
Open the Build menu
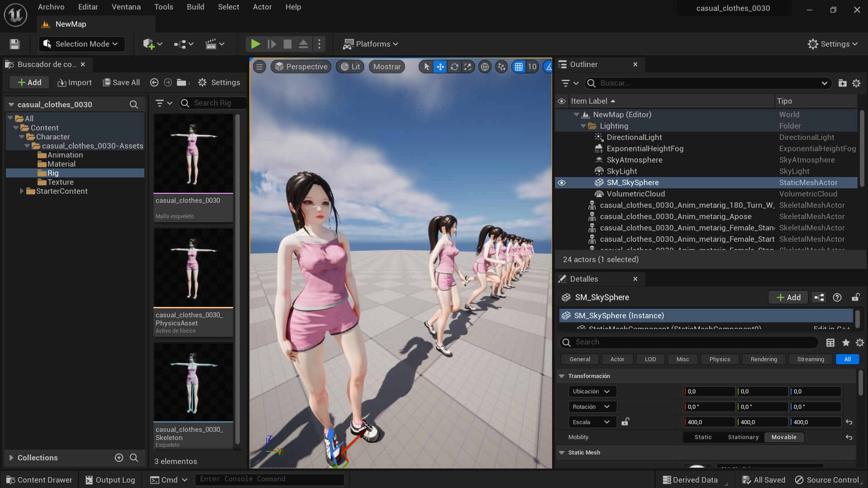pos(196,7)
